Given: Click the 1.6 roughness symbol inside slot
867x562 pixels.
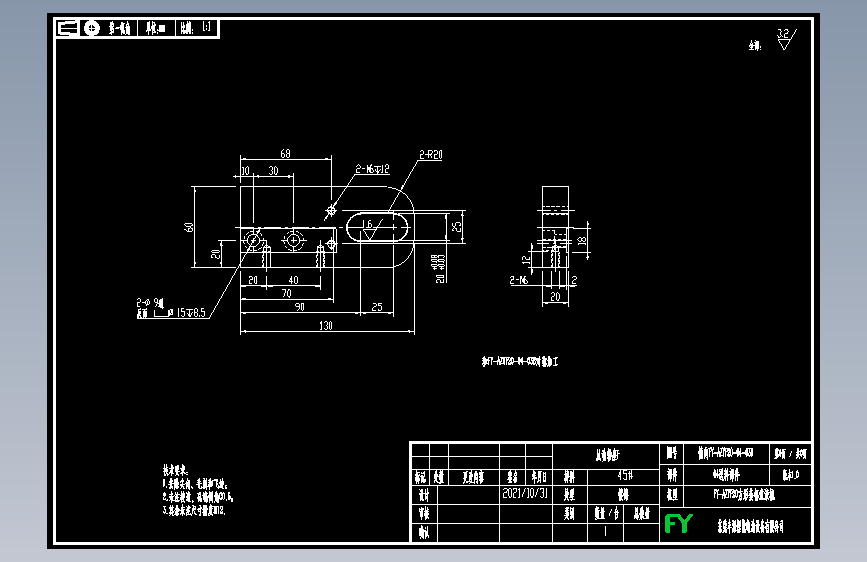Looking at the screenshot, I should [372, 229].
